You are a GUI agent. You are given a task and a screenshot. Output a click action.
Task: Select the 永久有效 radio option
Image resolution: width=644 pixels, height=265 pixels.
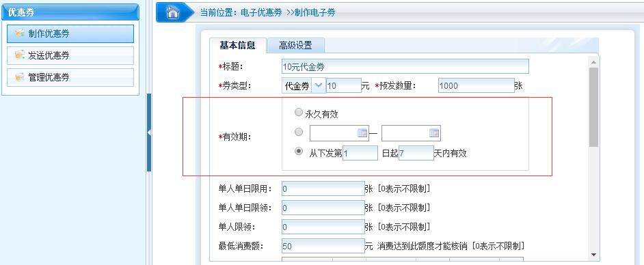tap(299, 112)
